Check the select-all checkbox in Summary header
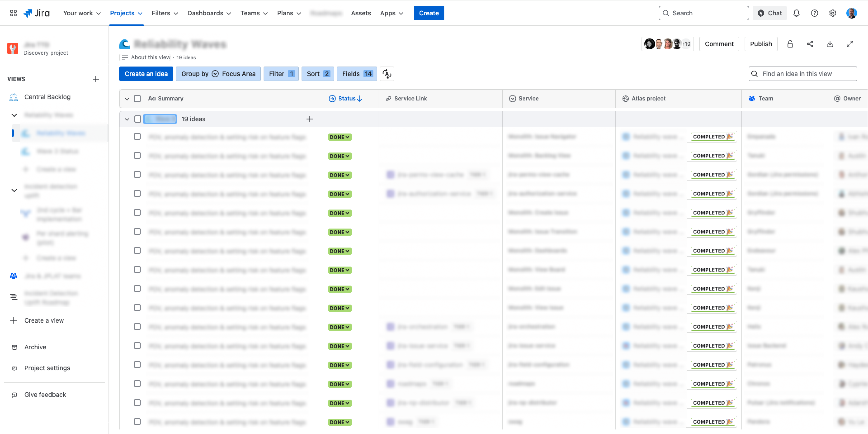Image resolution: width=868 pixels, height=434 pixels. point(137,98)
